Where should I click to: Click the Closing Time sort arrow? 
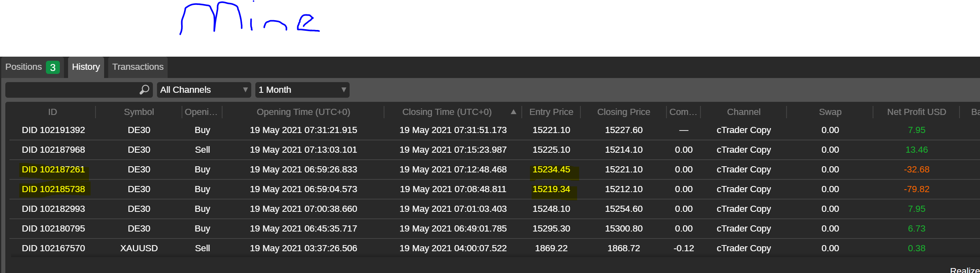pyautogui.click(x=513, y=112)
